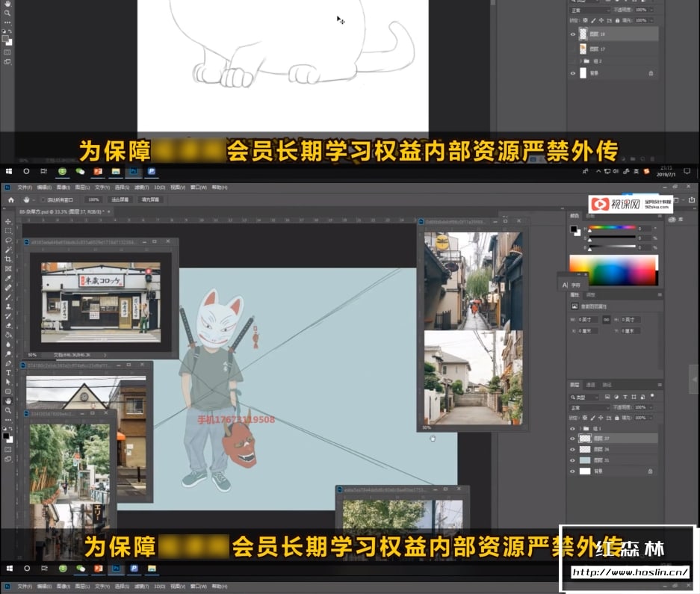Select the Frame tool
Screen dimensions: 700x594
[8, 269]
